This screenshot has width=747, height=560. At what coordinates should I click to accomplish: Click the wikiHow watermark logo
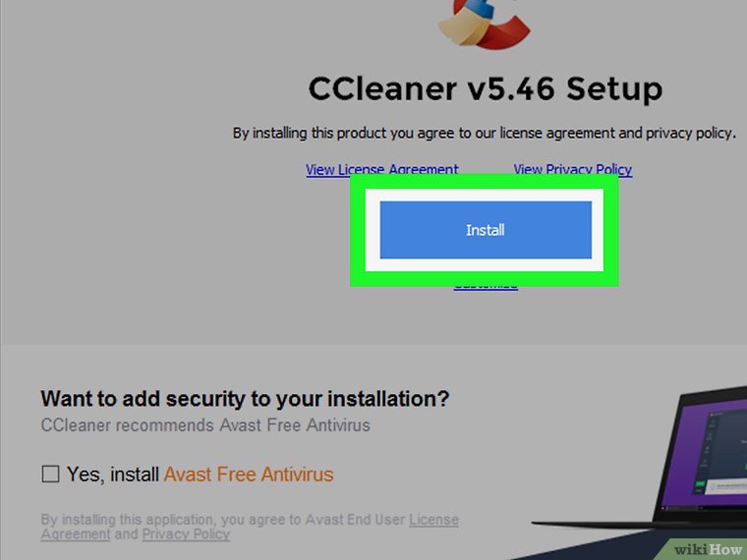(x=708, y=550)
